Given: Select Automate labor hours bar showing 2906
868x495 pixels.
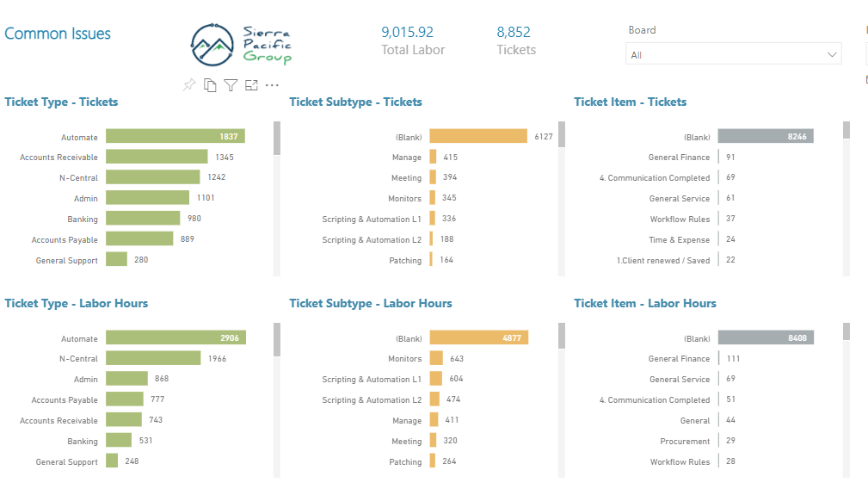Looking at the screenshot, I should coord(176,337).
